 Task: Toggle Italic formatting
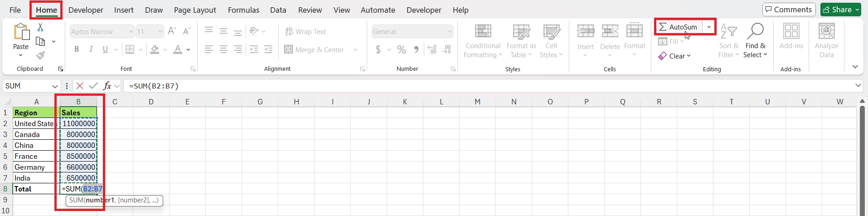pyautogui.click(x=91, y=49)
